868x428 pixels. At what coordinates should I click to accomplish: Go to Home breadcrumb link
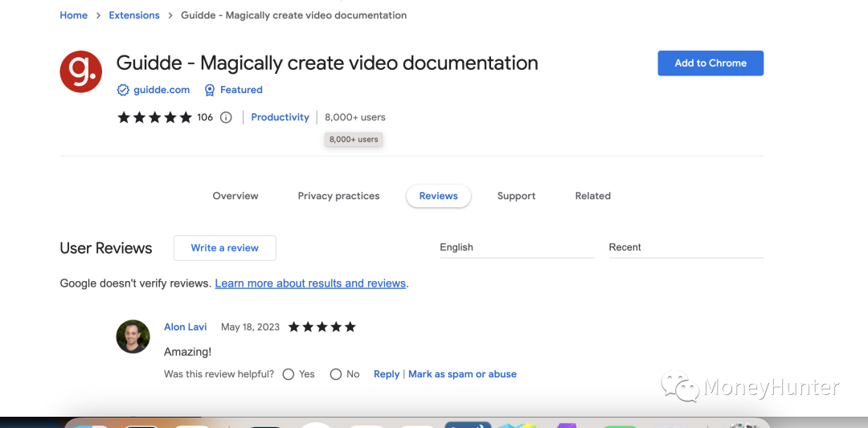(74, 15)
